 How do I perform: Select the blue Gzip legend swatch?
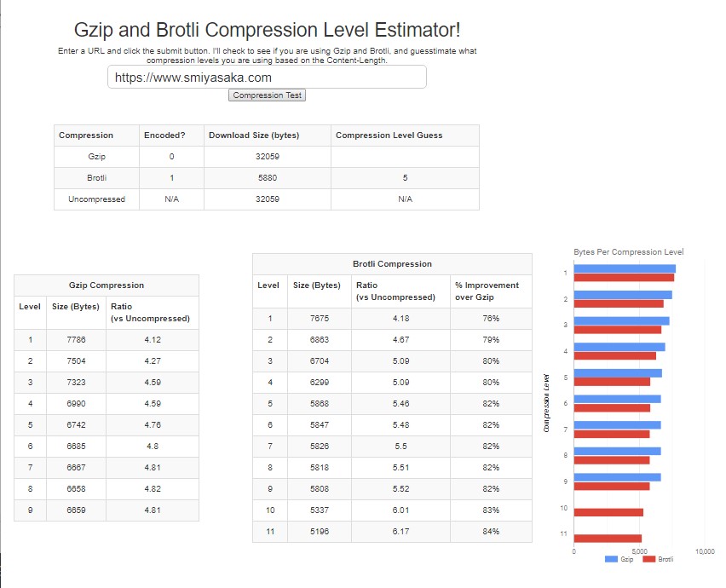611,559
